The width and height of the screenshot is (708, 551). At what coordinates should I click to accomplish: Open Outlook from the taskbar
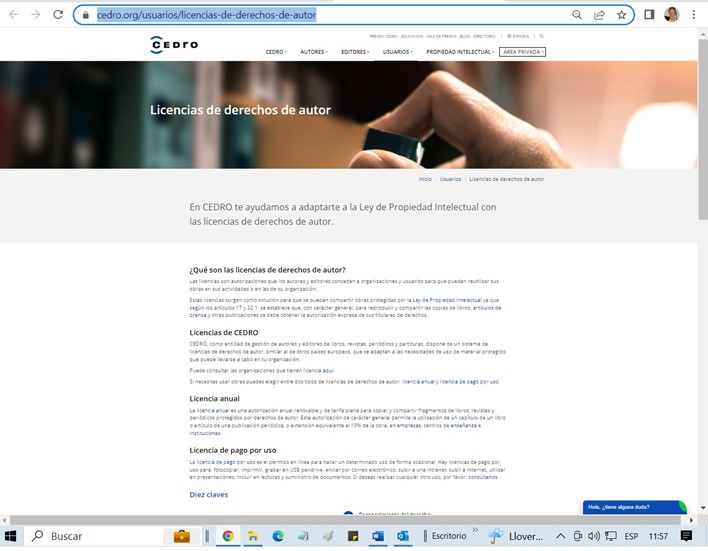pyautogui.click(x=403, y=536)
